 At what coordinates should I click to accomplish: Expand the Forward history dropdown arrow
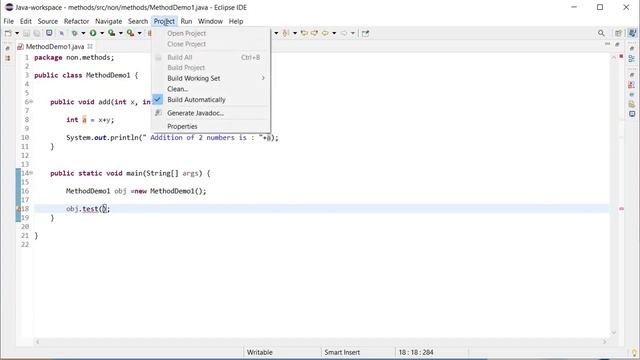click(x=352, y=33)
